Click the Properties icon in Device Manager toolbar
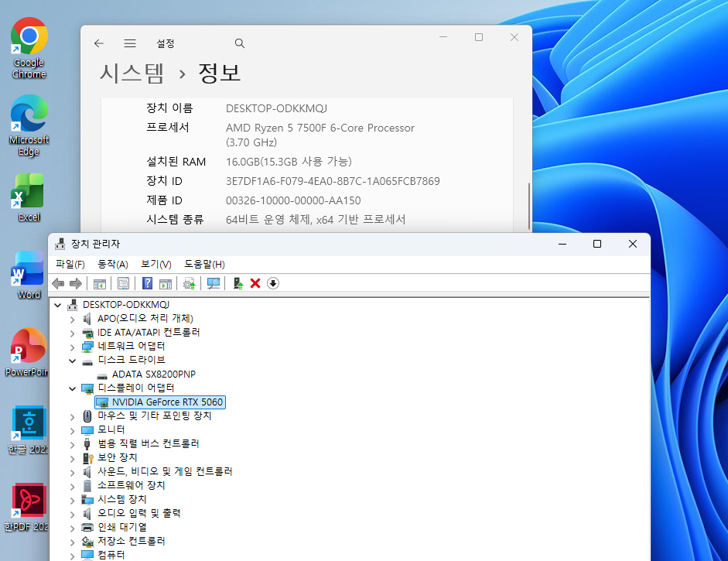Image resolution: width=728 pixels, height=561 pixels. tap(123, 283)
